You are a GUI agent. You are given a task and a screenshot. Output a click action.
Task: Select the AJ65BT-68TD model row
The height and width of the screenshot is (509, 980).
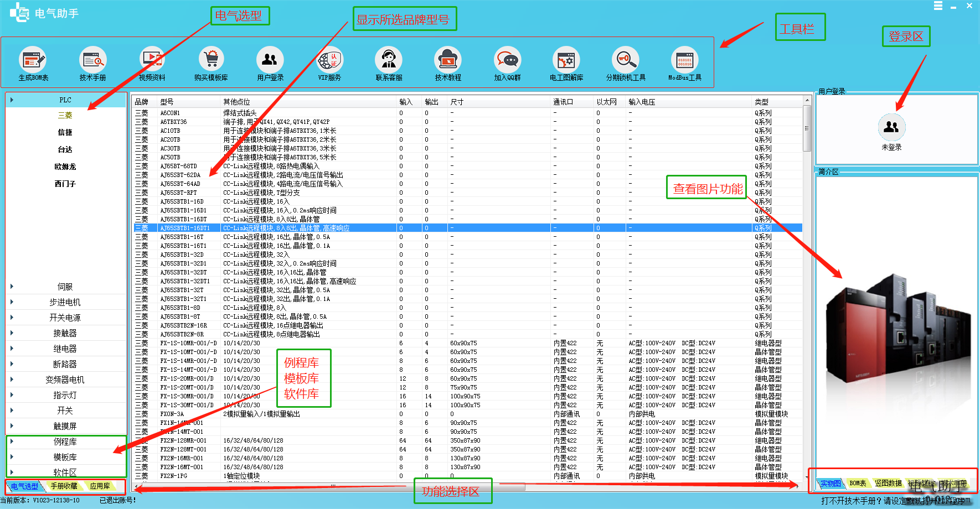(467, 166)
